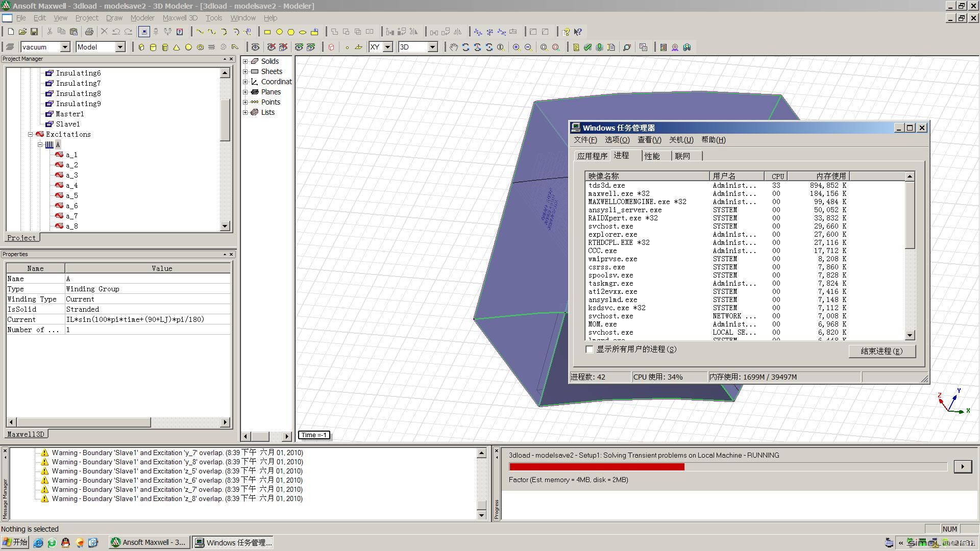Screen dimensions: 980x551
Task: Expand the Planes tree node
Action: click(x=246, y=92)
